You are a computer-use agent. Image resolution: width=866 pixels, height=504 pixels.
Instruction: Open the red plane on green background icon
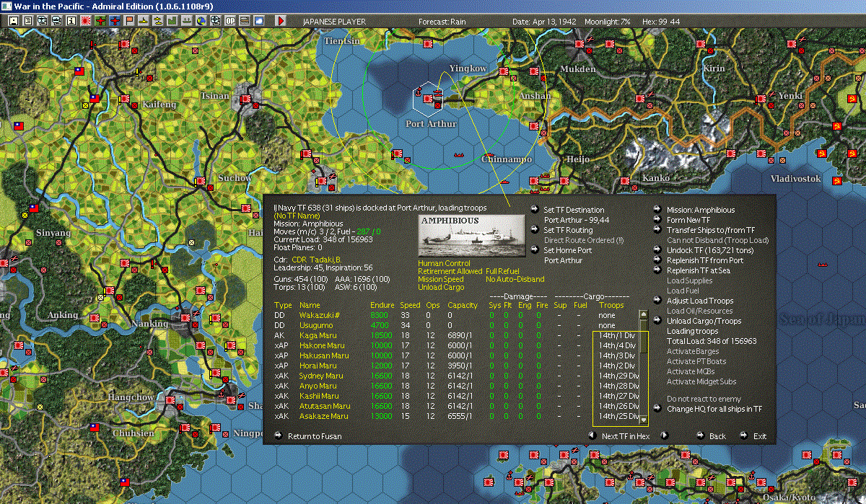pyautogui.click(x=100, y=21)
